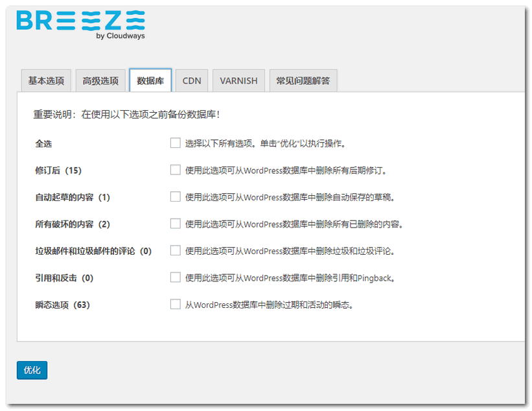The image size is (532, 411).
Task: Check the 所有破坏的内容 checkbox
Action: coord(175,224)
